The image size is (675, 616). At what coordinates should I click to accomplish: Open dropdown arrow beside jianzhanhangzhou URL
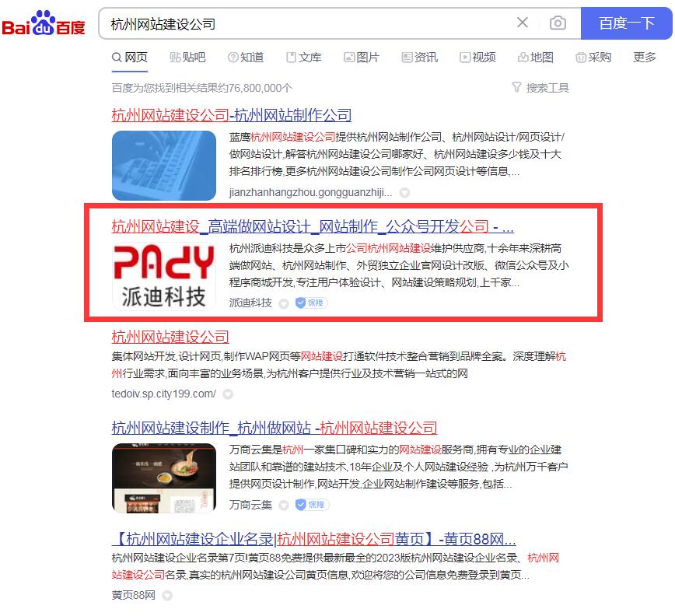[404, 192]
